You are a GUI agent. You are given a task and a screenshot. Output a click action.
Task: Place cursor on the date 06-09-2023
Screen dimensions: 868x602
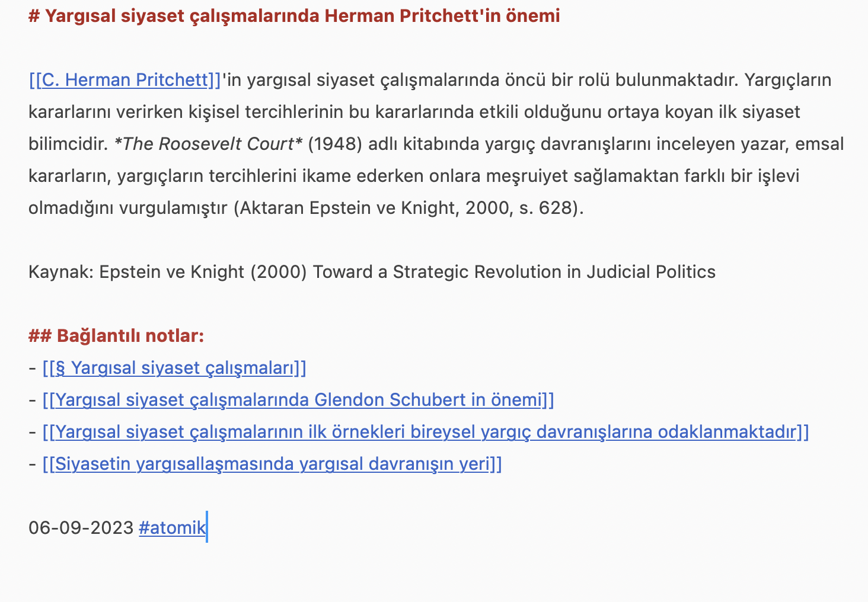tap(81, 527)
